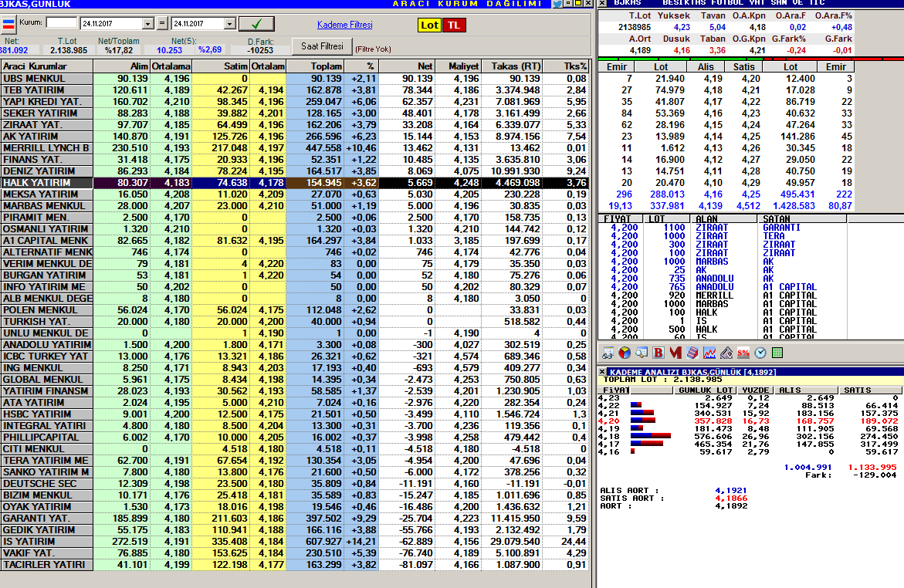Switch display to TL mode

pyautogui.click(x=454, y=25)
